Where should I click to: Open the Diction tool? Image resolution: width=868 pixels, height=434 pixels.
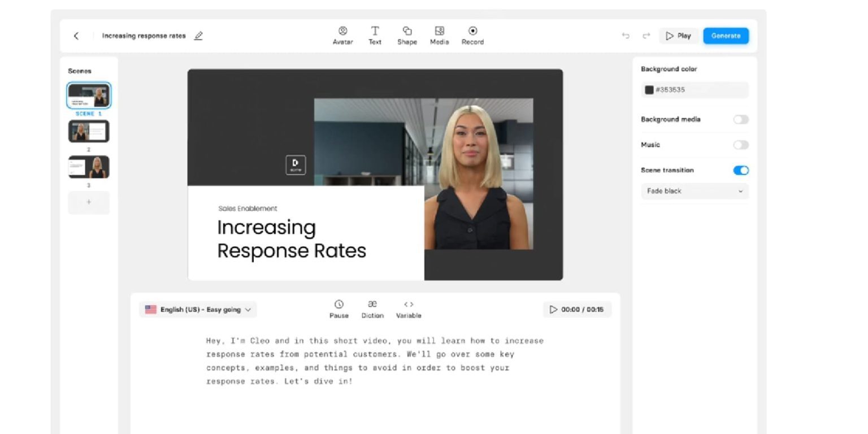click(372, 305)
